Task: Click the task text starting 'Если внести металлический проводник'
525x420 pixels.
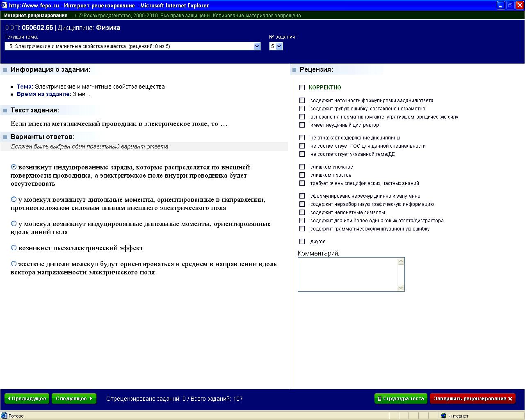Action: click(x=119, y=124)
